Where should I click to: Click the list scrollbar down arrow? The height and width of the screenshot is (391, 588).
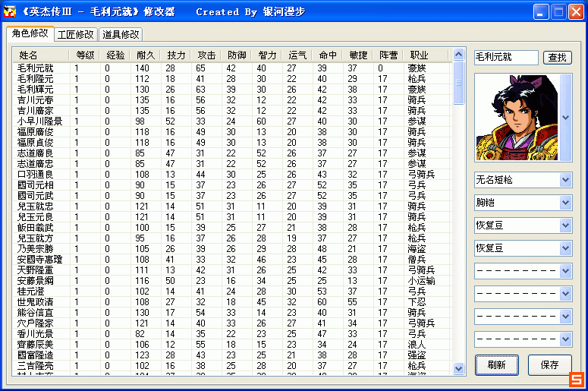click(458, 368)
